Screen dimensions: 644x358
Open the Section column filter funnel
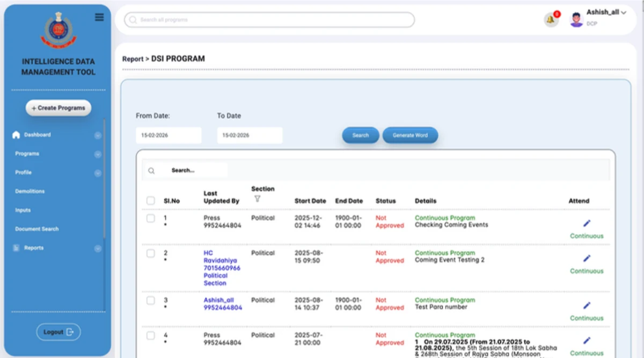click(x=257, y=199)
